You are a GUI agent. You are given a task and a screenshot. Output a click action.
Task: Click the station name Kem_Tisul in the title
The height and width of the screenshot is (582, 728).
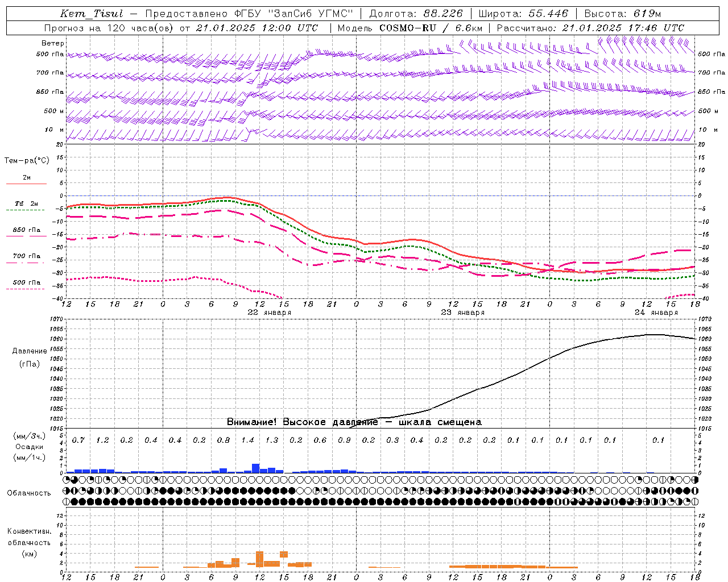pos(92,14)
